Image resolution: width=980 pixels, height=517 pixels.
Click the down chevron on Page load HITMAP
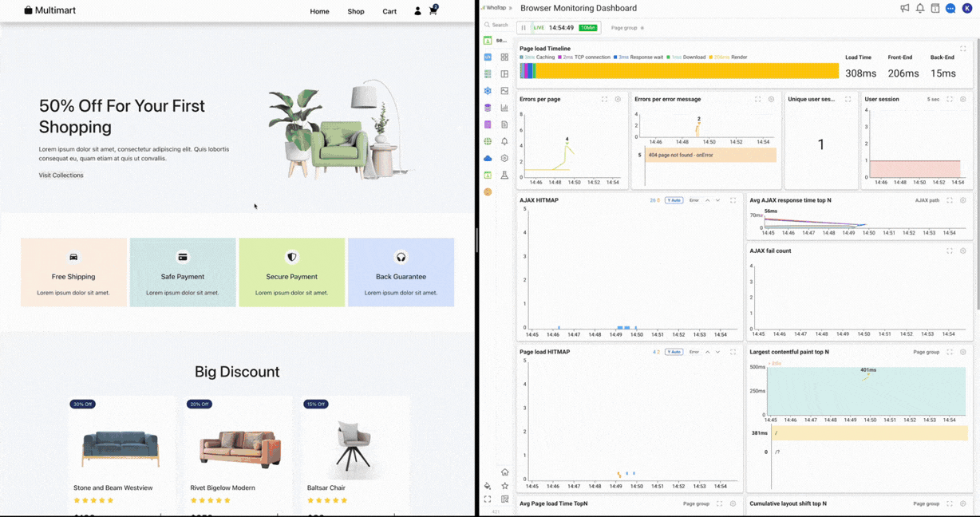[x=718, y=352]
